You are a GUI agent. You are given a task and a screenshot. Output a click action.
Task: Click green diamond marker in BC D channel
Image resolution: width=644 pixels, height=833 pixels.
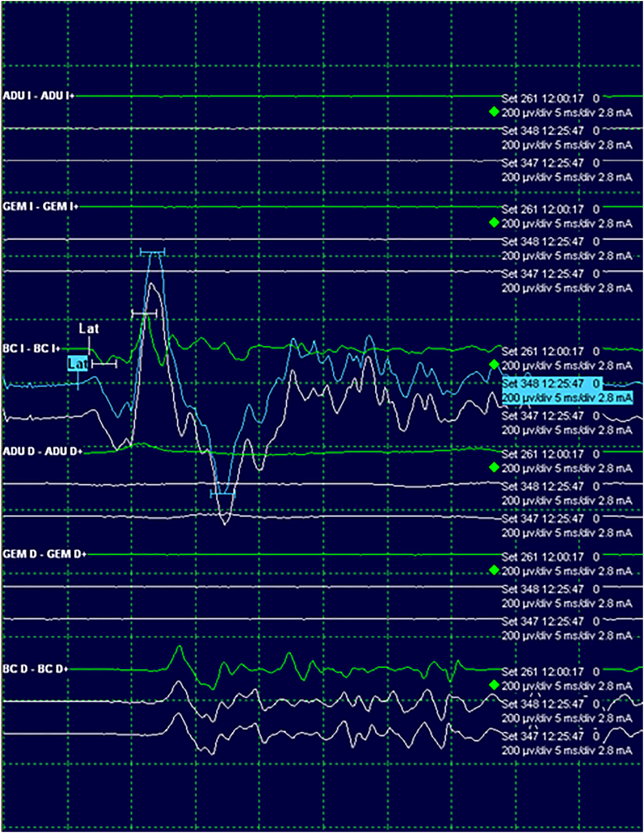click(x=494, y=685)
